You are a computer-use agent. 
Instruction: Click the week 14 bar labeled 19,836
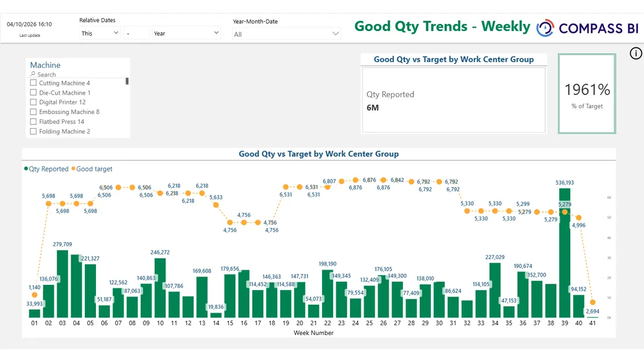[216, 315]
